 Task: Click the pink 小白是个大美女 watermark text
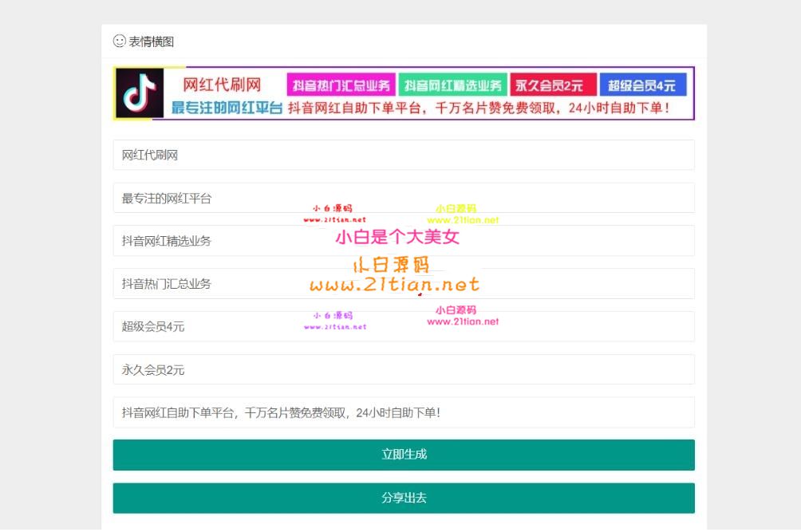point(397,237)
